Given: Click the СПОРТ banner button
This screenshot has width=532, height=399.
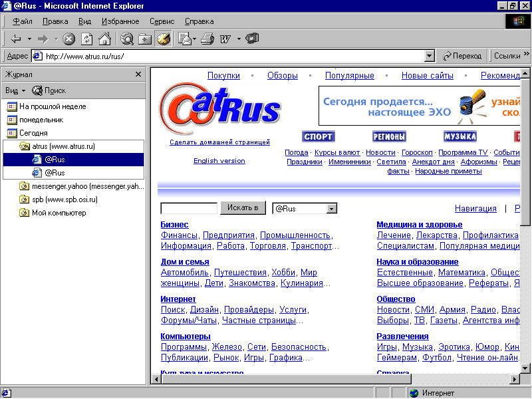Looking at the screenshot, I should 319,136.
